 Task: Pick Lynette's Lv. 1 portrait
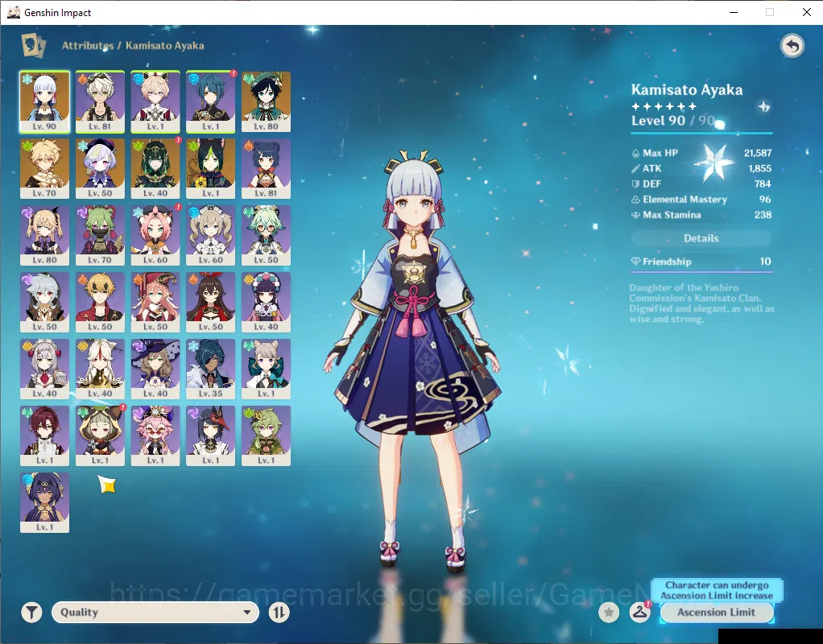(266, 369)
